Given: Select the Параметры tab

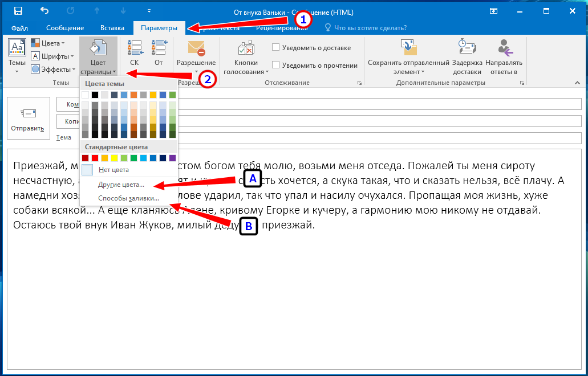Looking at the screenshot, I should (x=159, y=28).
